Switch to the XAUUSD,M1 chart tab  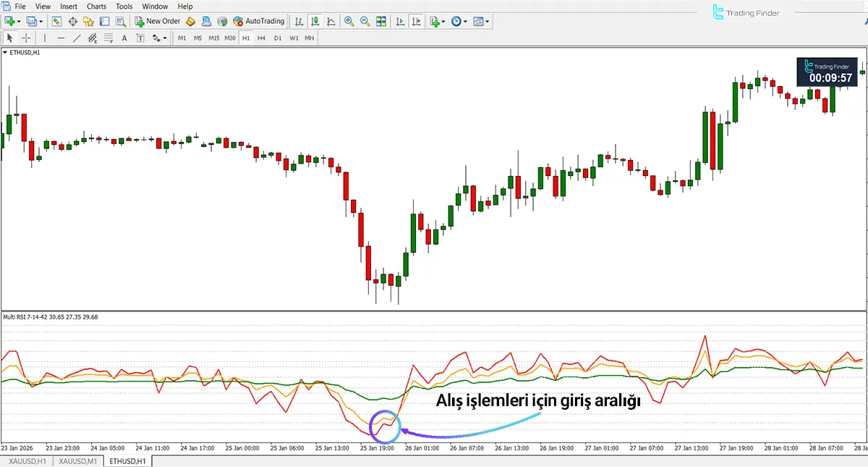pos(77,460)
